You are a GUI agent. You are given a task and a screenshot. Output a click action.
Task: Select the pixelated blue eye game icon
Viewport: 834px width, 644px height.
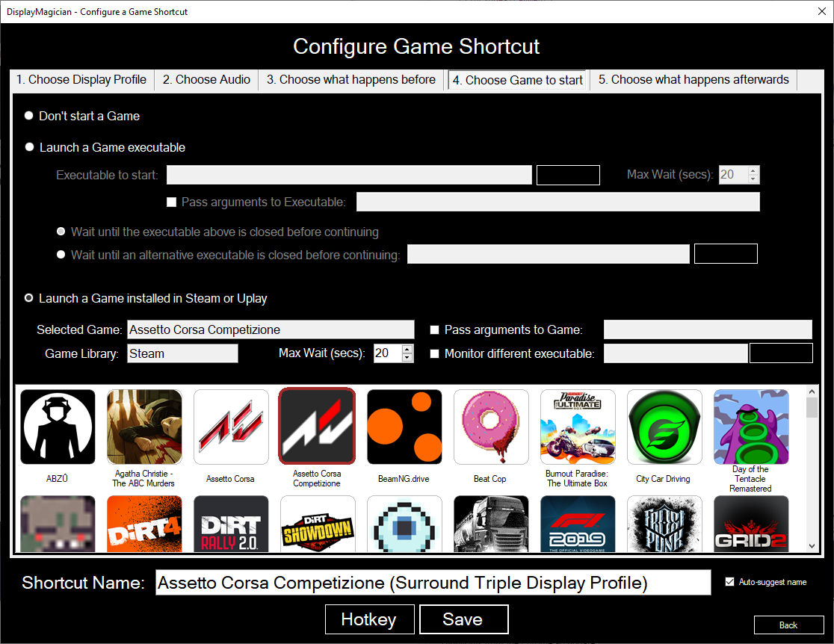point(404,524)
